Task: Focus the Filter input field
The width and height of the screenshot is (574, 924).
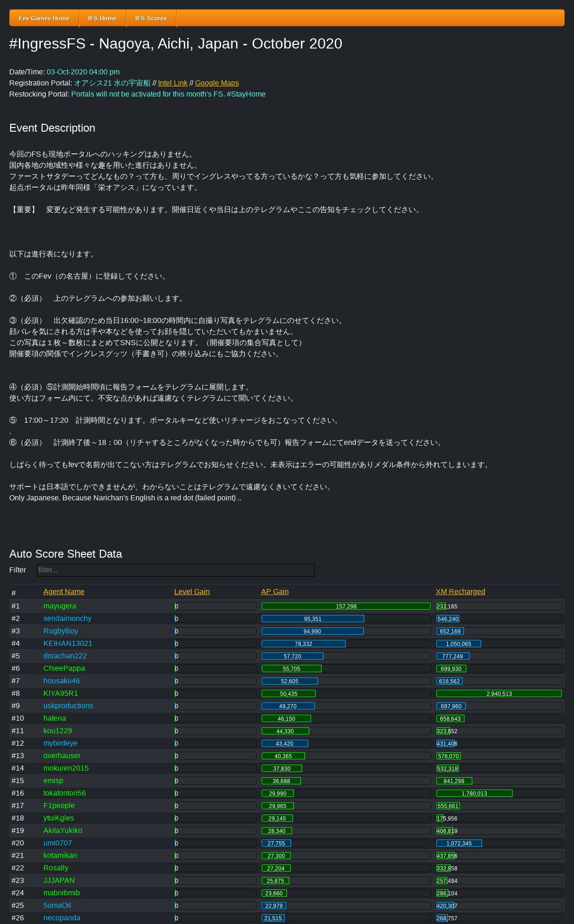Action: [176, 570]
